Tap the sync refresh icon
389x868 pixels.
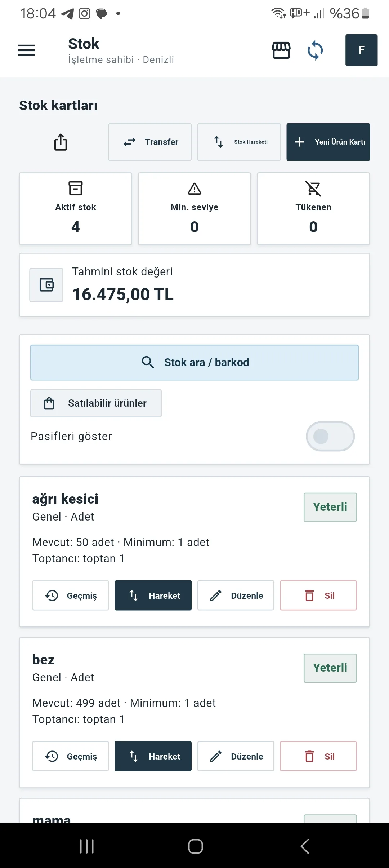pyautogui.click(x=315, y=50)
